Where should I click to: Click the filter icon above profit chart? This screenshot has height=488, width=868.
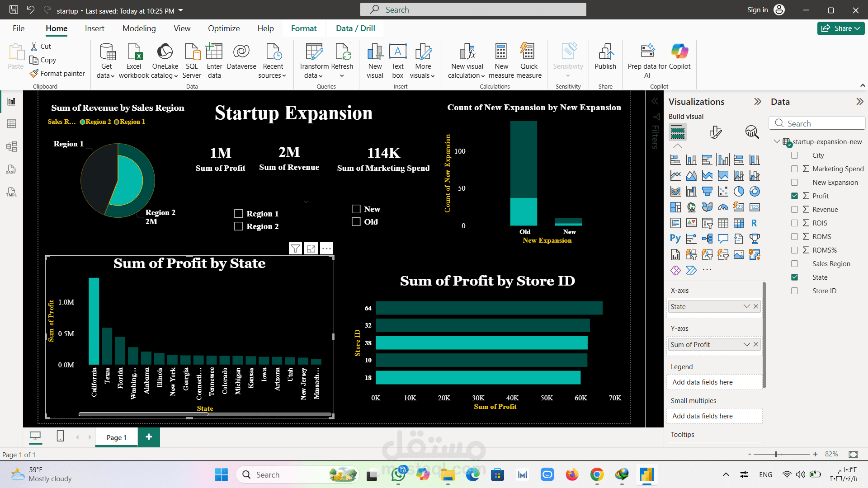(x=295, y=248)
